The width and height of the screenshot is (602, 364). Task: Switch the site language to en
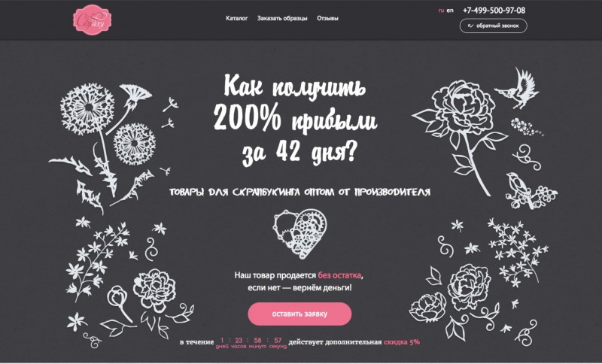click(x=450, y=11)
